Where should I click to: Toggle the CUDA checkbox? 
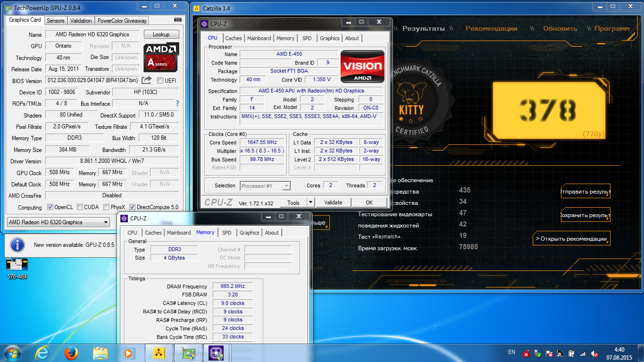(x=80, y=207)
